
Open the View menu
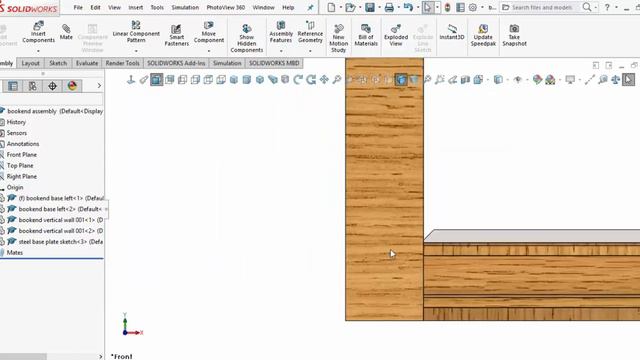pyautogui.click(x=114, y=7)
